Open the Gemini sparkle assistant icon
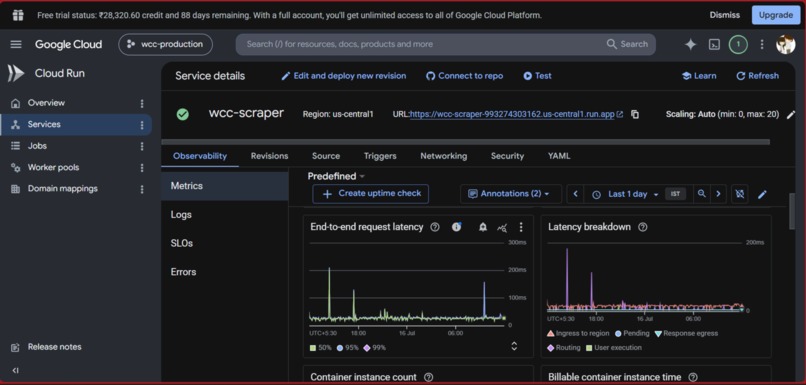 click(690, 44)
